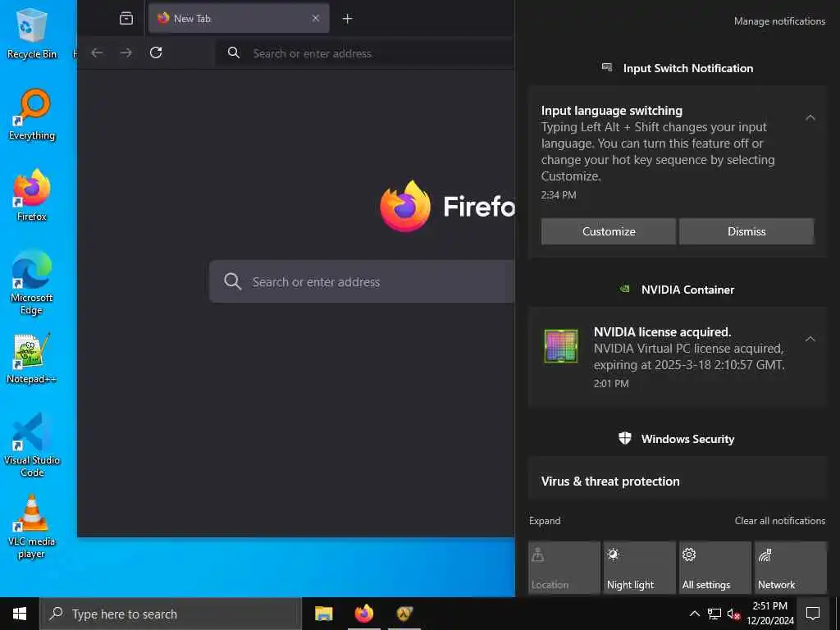Collapse the NVIDIA license acquired notification

click(810, 339)
